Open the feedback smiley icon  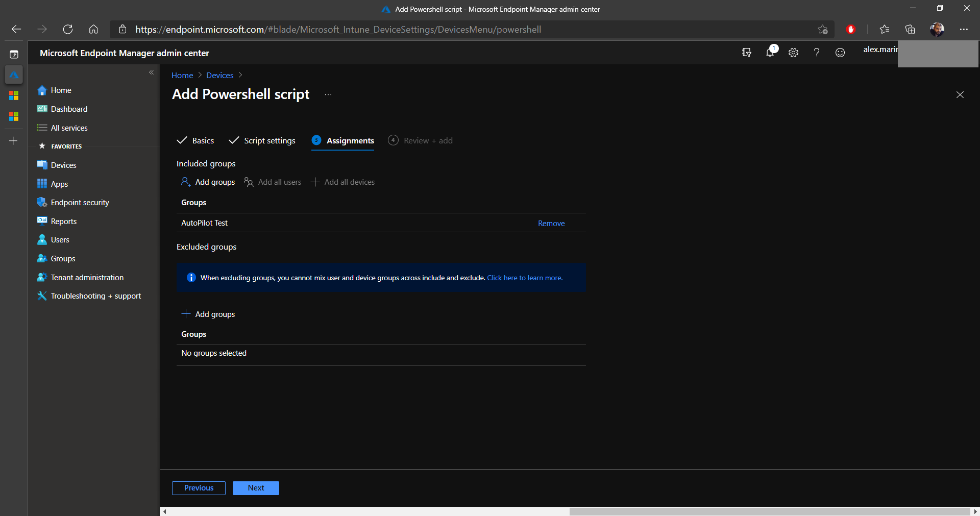pyautogui.click(x=840, y=53)
